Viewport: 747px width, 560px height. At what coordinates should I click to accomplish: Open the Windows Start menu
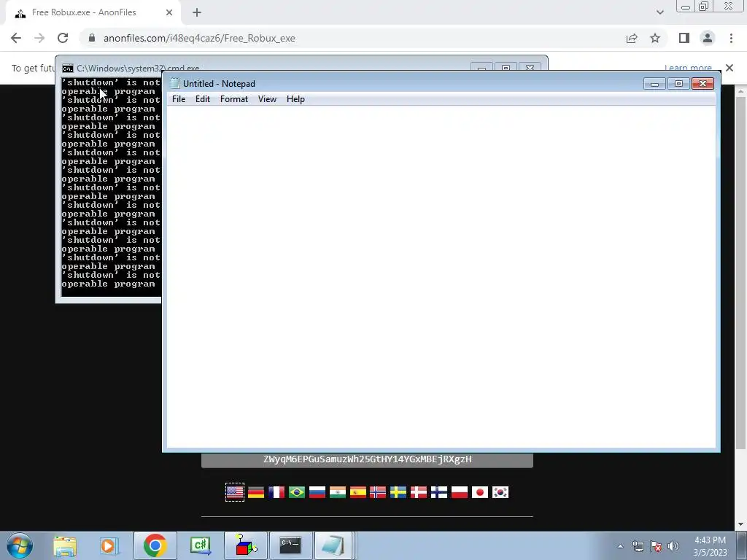pyautogui.click(x=20, y=545)
